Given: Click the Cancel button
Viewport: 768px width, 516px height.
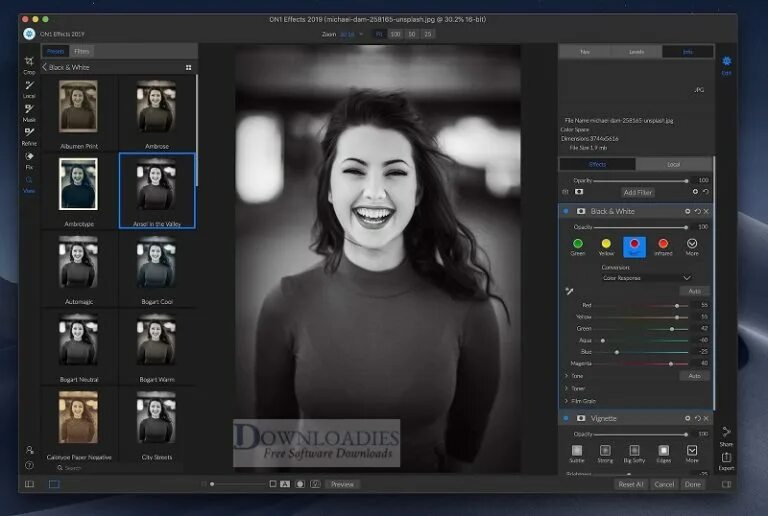Looking at the screenshot, I should pyautogui.click(x=664, y=484).
